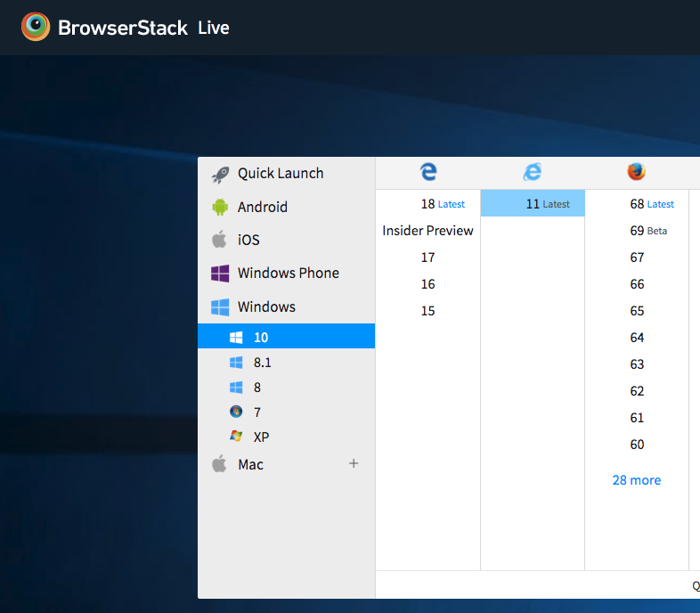Image resolution: width=700 pixels, height=613 pixels.
Task: Choose Windows 8.1 from OS list
Action: (x=262, y=363)
